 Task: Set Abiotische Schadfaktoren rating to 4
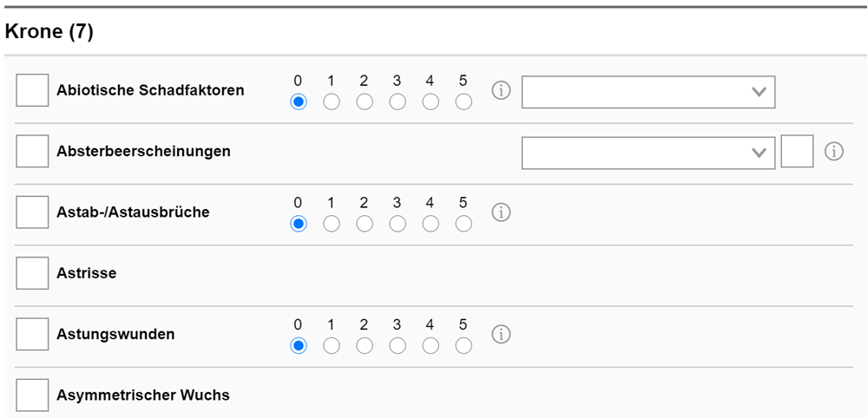tap(431, 101)
